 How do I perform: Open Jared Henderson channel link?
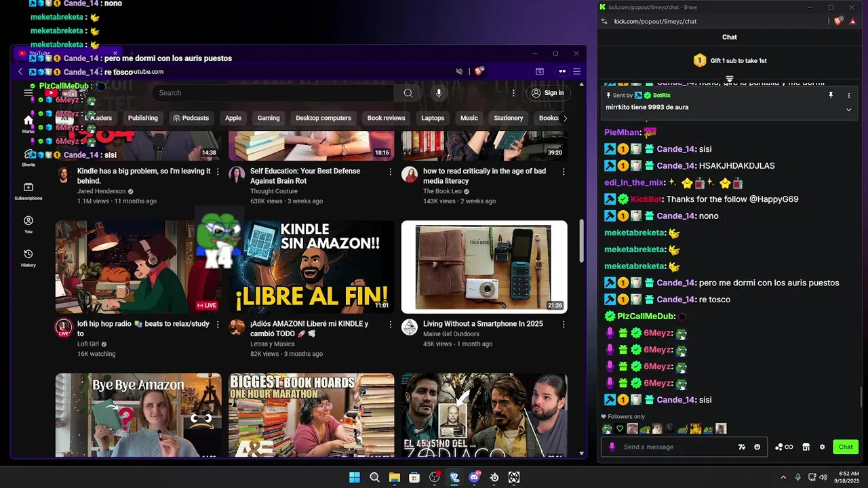101,192
